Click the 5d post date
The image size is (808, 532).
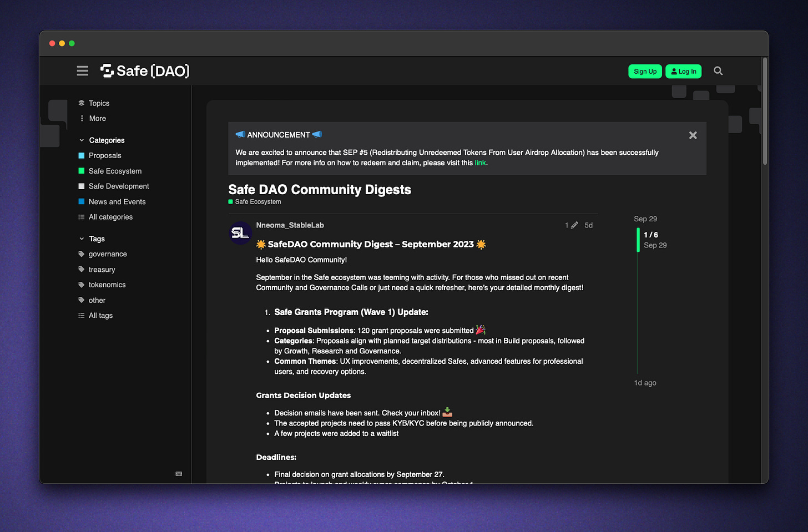click(589, 225)
